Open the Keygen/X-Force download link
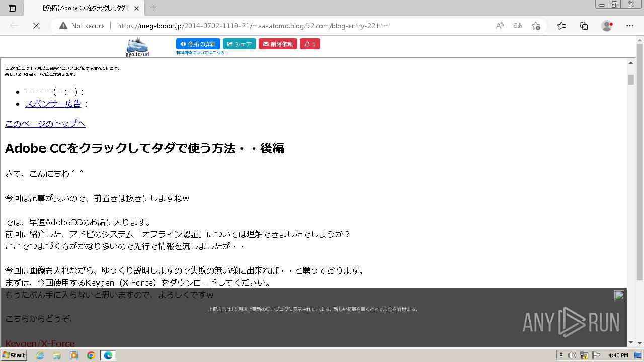This screenshot has height=362, width=644. click(x=40, y=344)
